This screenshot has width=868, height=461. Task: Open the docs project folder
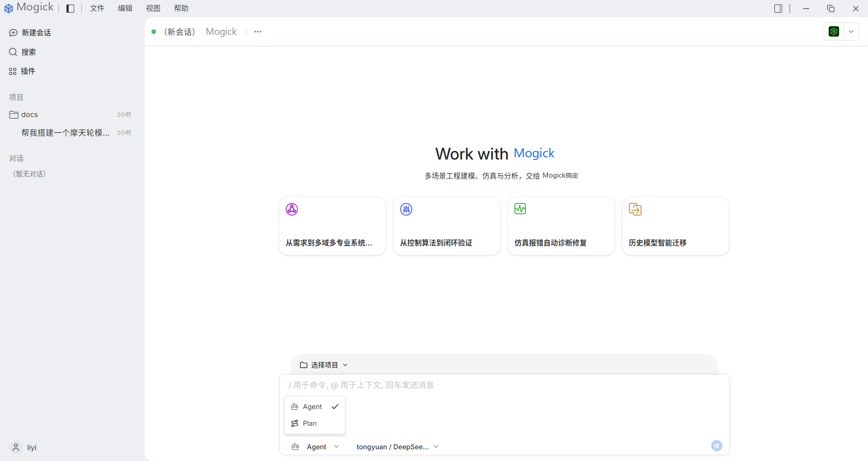pyautogui.click(x=70, y=115)
